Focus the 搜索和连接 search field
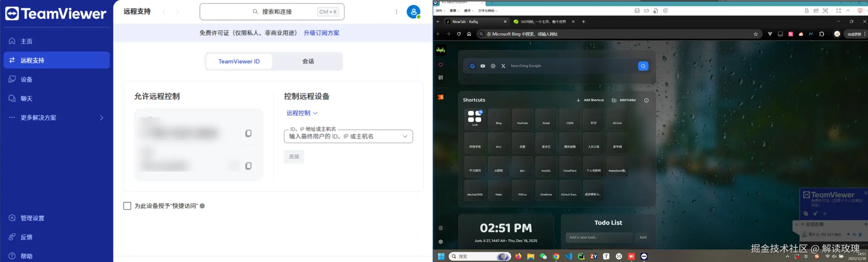The height and width of the screenshot is (262, 868). pyautogui.click(x=272, y=12)
